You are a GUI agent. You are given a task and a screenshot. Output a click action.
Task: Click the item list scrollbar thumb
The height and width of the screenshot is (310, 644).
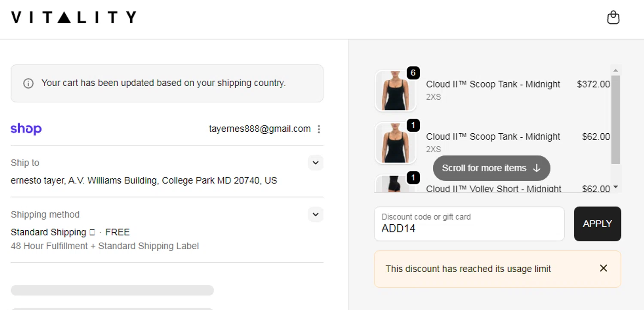pos(616,119)
